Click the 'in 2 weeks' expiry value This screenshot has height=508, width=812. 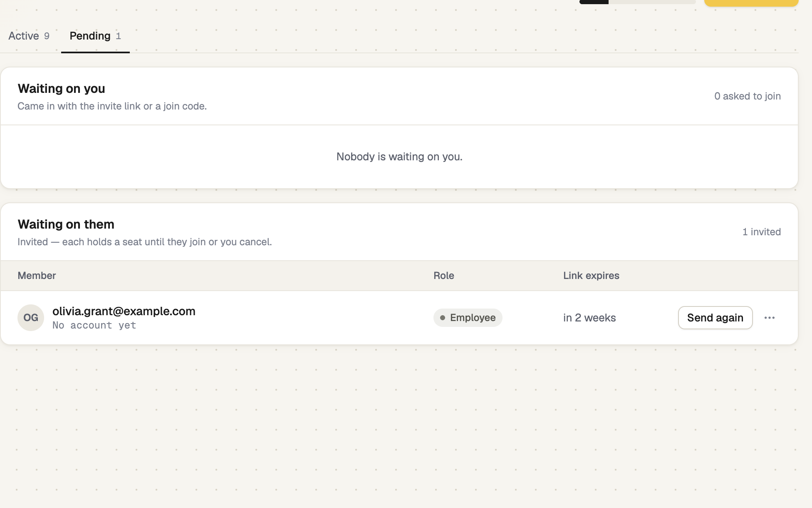pos(589,318)
